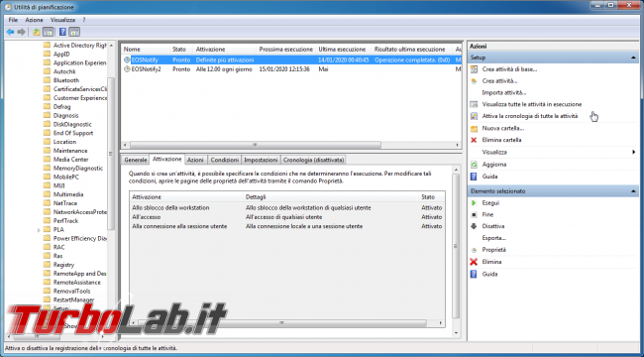The width and height of the screenshot is (644, 357).
Task: Click the Forward arrow toolbar icon
Action: click(x=22, y=32)
